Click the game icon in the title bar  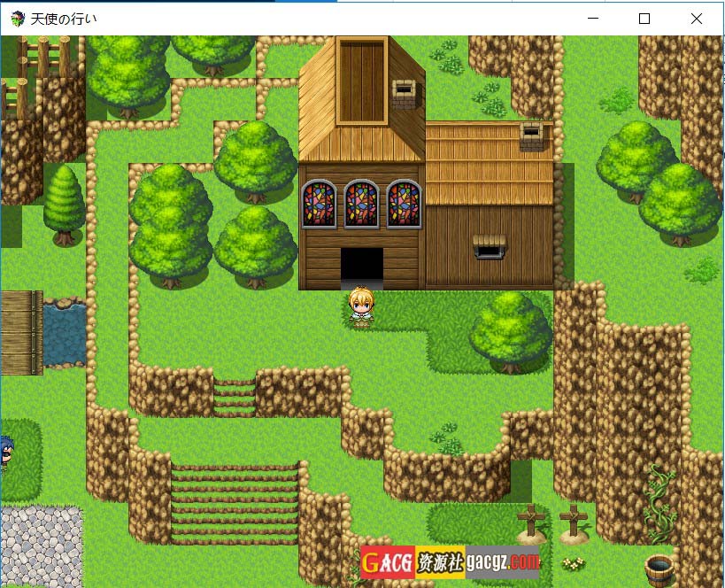(18, 19)
